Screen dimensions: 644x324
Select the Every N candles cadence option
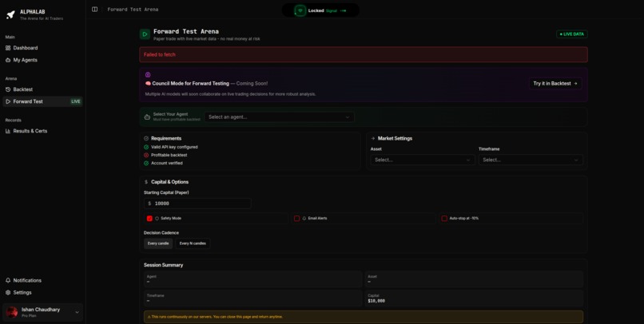click(x=193, y=243)
